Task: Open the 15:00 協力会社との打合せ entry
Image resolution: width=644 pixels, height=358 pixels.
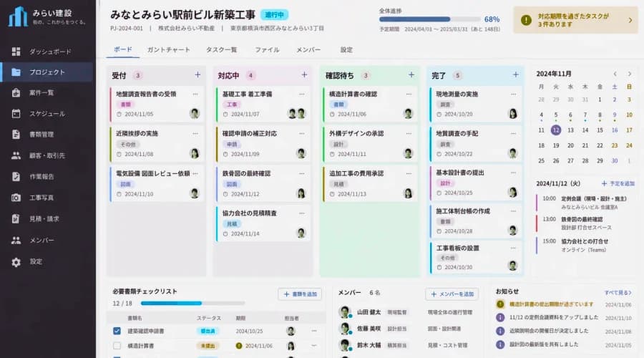Action: click(585, 246)
